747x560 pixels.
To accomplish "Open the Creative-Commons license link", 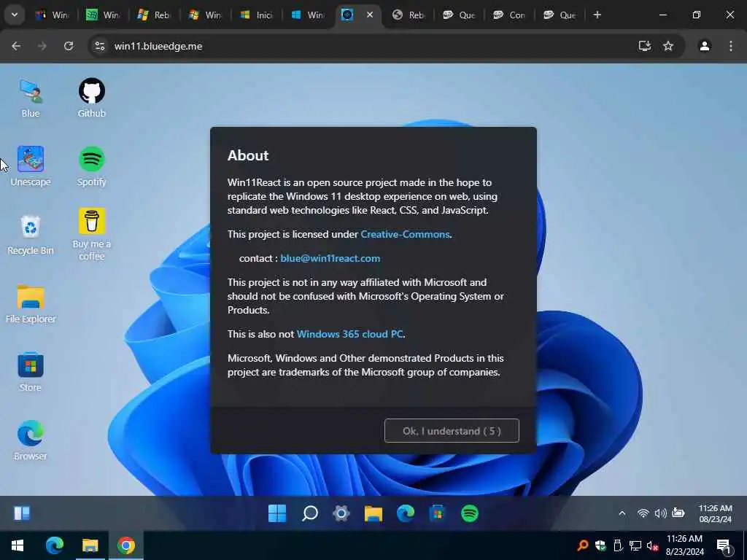I will point(405,234).
